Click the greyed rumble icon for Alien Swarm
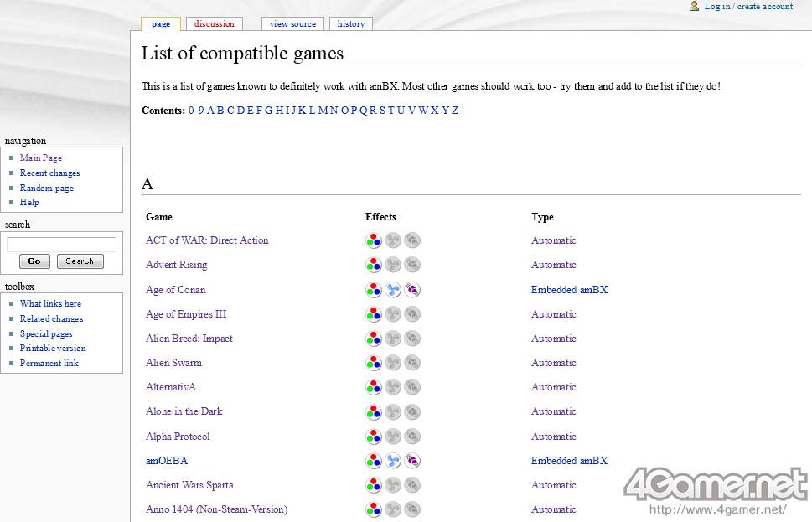 412,363
